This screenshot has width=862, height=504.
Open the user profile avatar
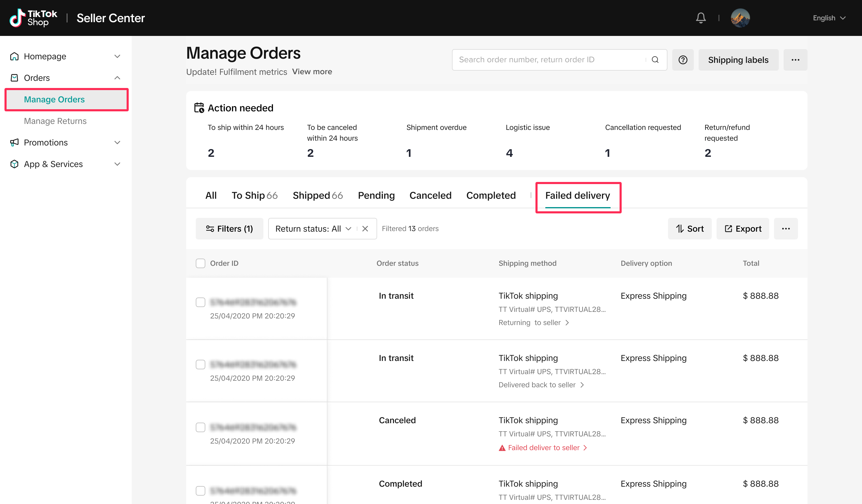pyautogui.click(x=740, y=18)
